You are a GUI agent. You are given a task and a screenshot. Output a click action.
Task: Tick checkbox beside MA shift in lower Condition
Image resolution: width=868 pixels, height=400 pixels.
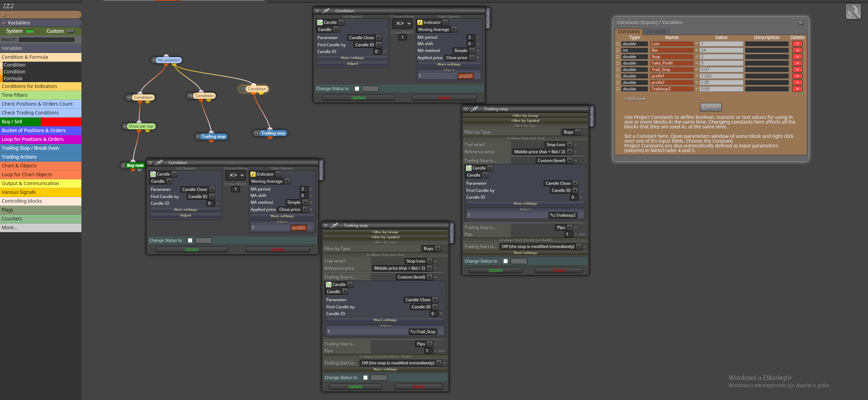[x=311, y=196]
